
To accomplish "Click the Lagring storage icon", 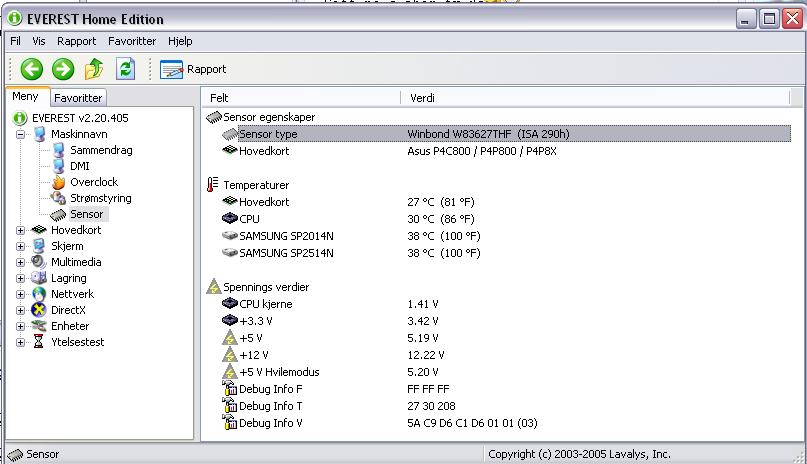I will [x=39, y=278].
